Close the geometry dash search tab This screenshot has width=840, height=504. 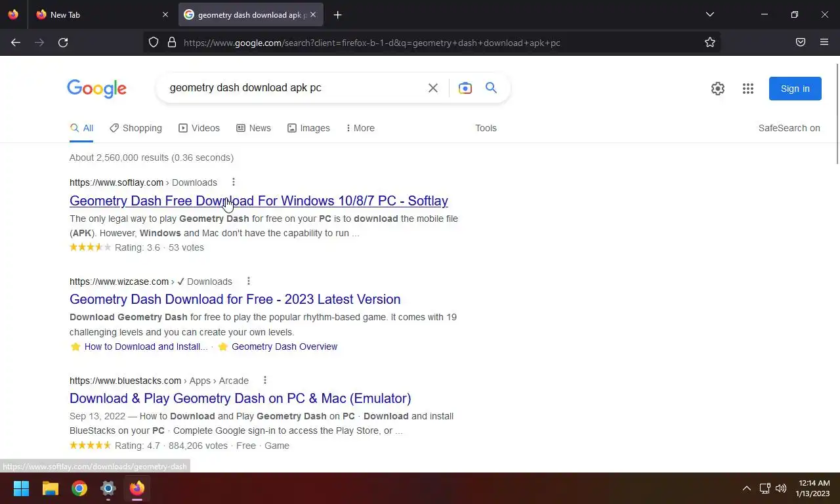313,14
